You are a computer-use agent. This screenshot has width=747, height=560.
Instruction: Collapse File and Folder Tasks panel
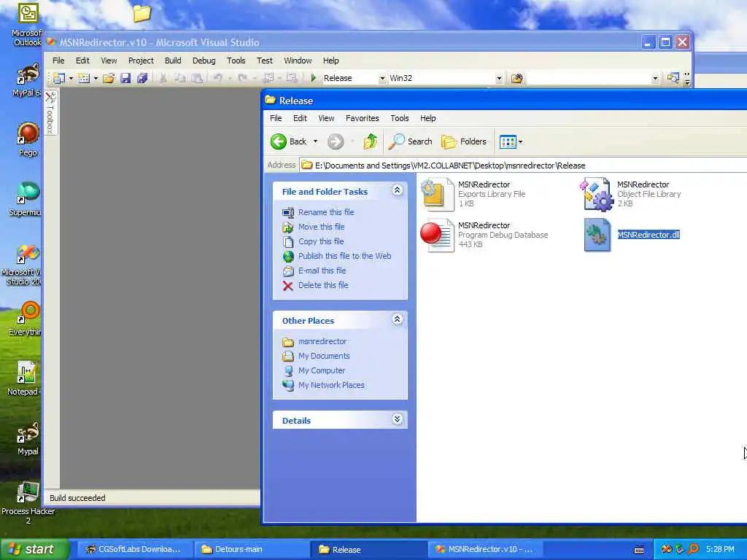398,190
